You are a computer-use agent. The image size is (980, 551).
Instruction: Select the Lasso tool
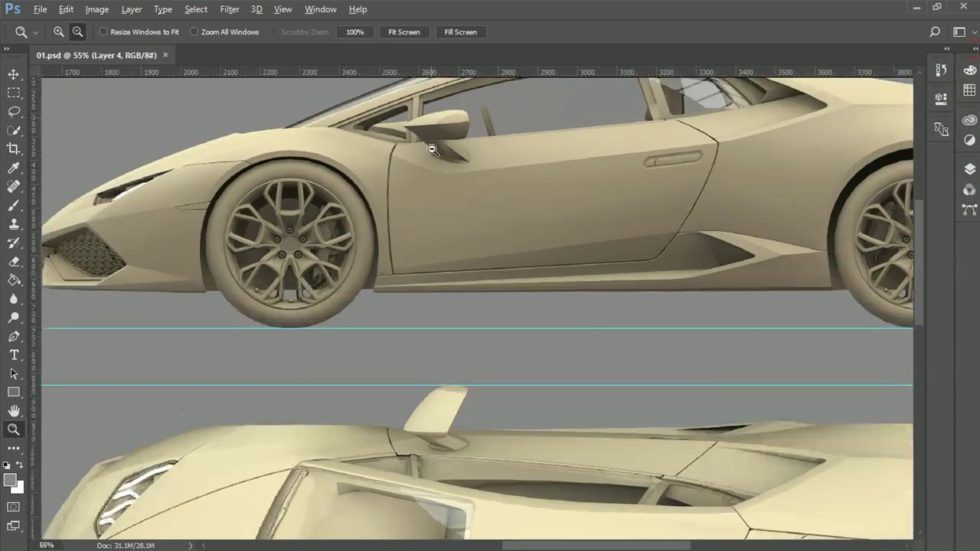click(14, 112)
